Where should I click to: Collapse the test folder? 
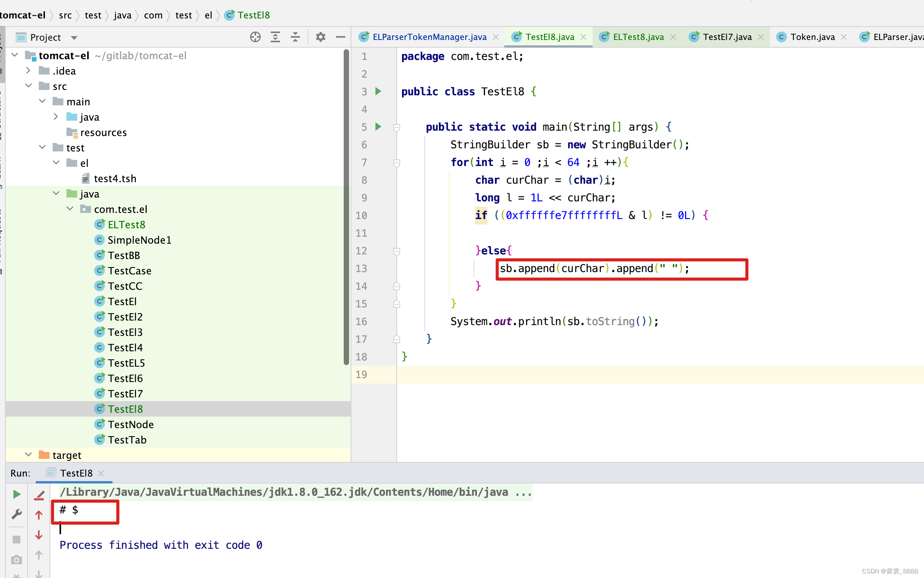(x=42, y=147)
